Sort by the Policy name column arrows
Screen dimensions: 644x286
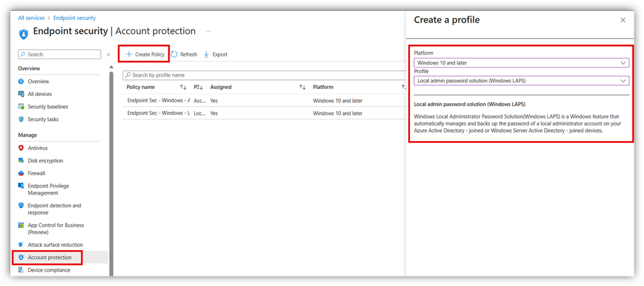point(183,87)
